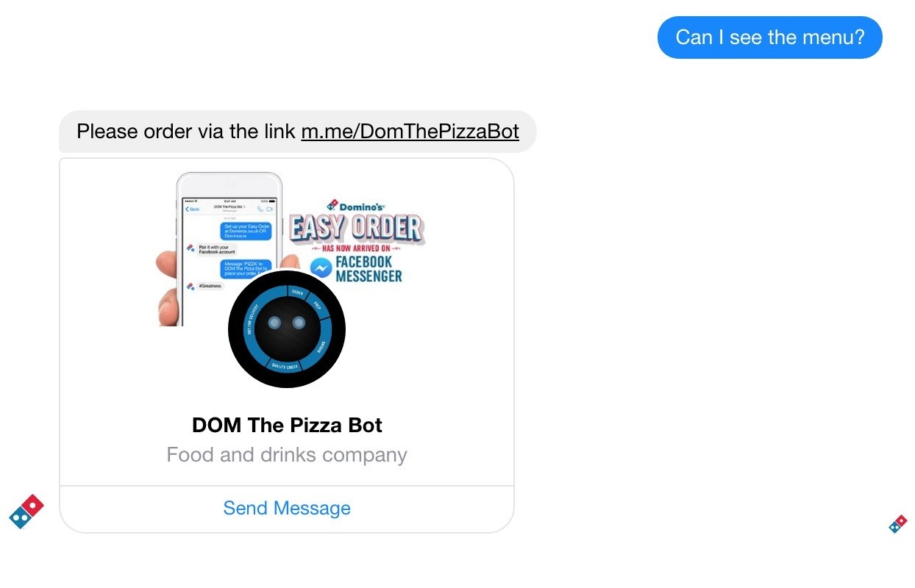The width and height of the screenshot is (915, 588).
Task: Open the DOM The Pizza Bot title
Action: point(287,425)
